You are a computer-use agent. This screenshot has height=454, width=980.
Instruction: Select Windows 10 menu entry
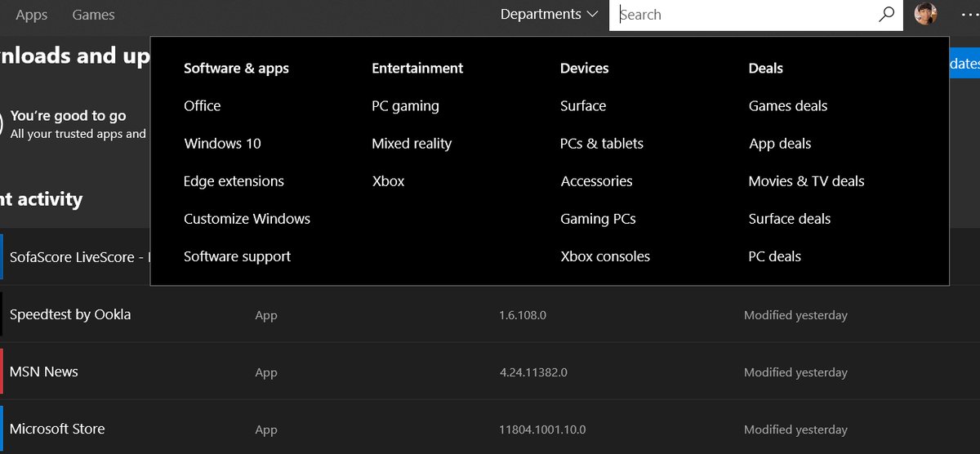tap(222, 144)
